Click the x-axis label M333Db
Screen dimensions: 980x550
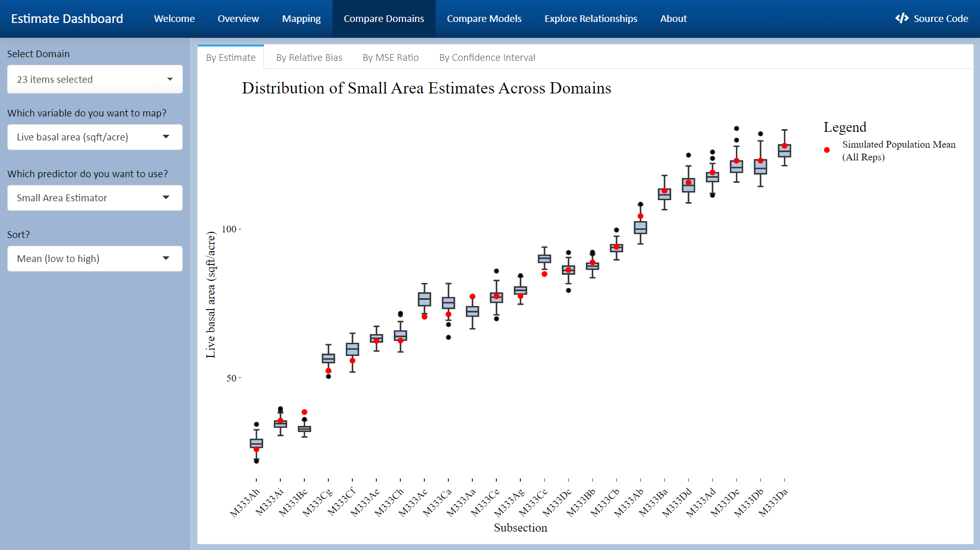click(x=749, y=503)
